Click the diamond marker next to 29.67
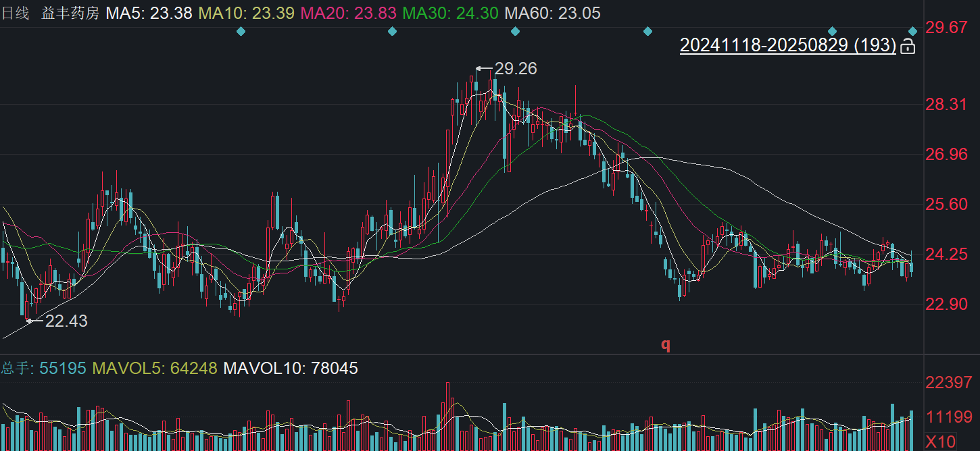This screenshot has width=980, height=451. pyautogui.click(x=912, y=31)
